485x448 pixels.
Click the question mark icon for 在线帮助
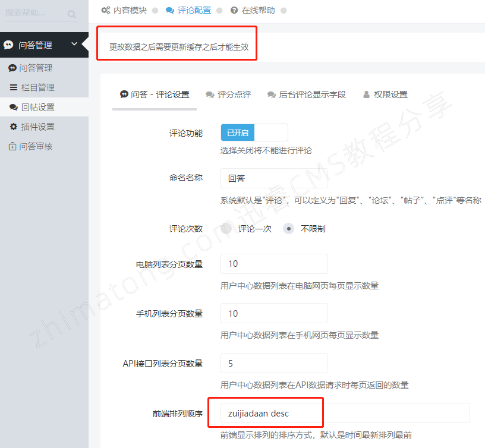pos(234,10)
